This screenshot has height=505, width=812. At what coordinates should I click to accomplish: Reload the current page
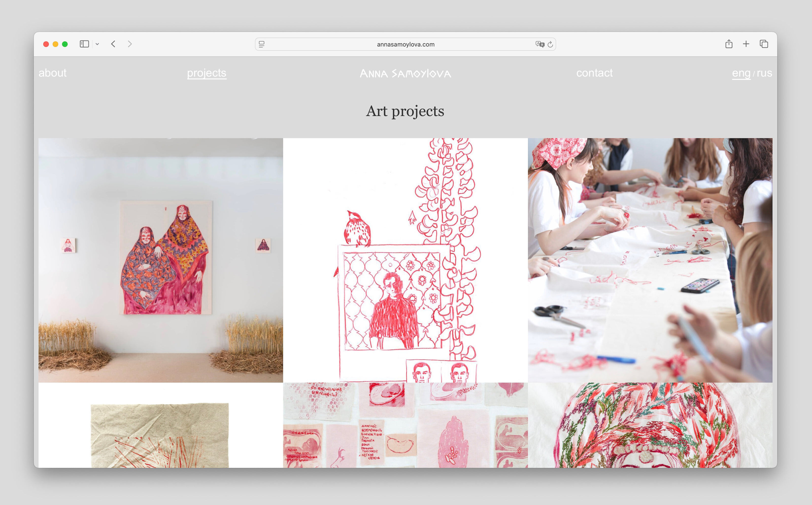tap(550, 44)
